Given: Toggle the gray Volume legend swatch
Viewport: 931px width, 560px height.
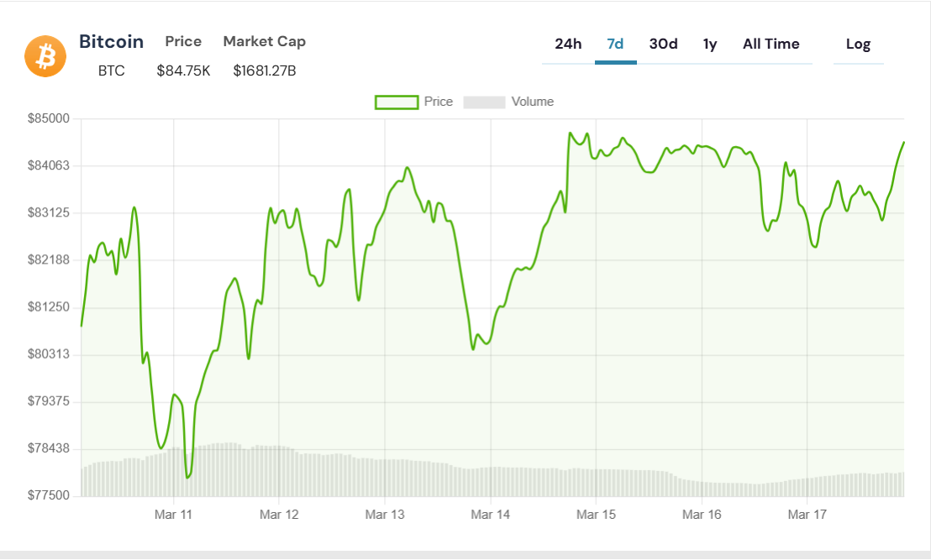Looking at the screenshot, I should (484, 102).
